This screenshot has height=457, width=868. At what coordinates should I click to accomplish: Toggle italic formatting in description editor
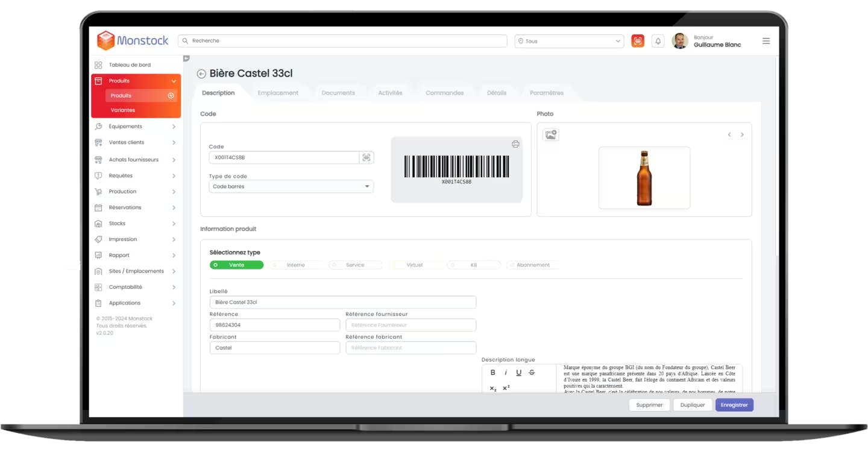click(506, 373)
